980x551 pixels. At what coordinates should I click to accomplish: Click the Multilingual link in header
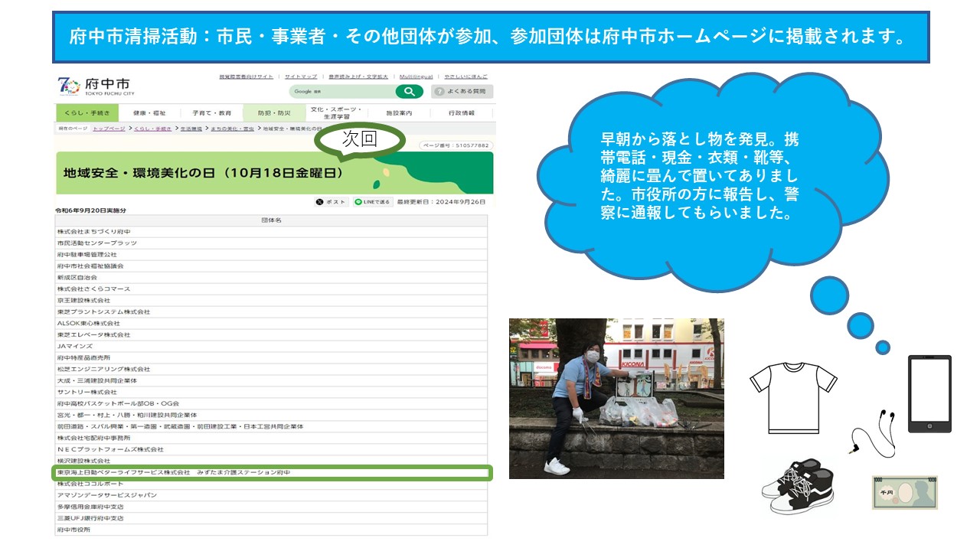coord(416,77)
